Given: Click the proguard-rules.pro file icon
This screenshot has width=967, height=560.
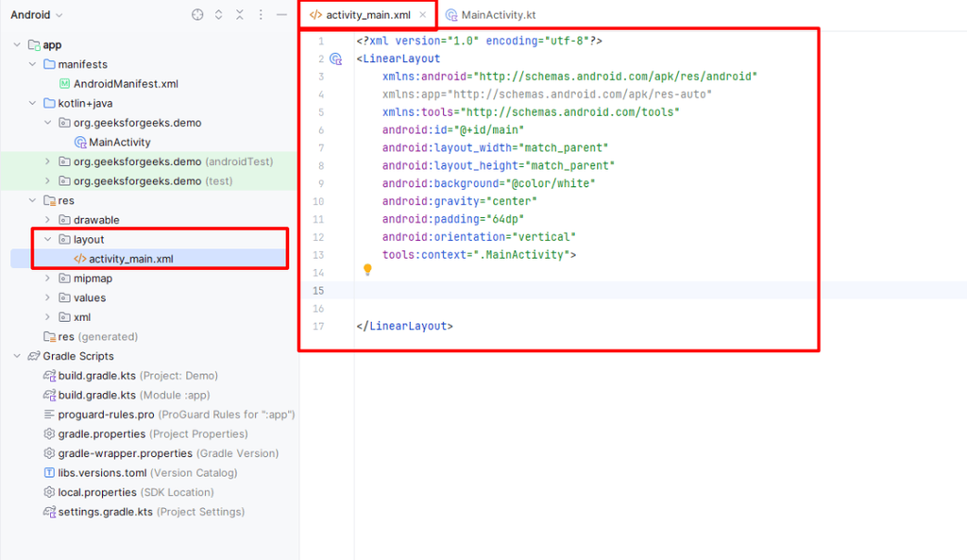Looking at the screenshot, I should [x=49, y=415].
